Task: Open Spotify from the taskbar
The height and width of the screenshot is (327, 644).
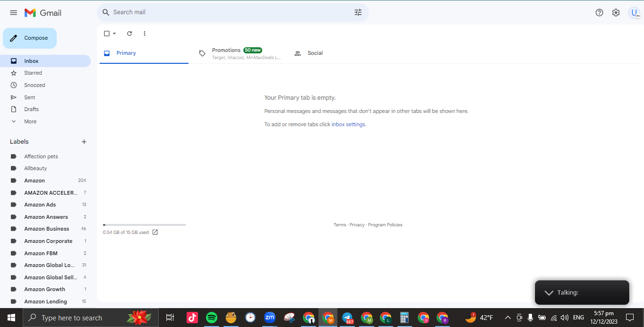Action: (x=212, y=318)
